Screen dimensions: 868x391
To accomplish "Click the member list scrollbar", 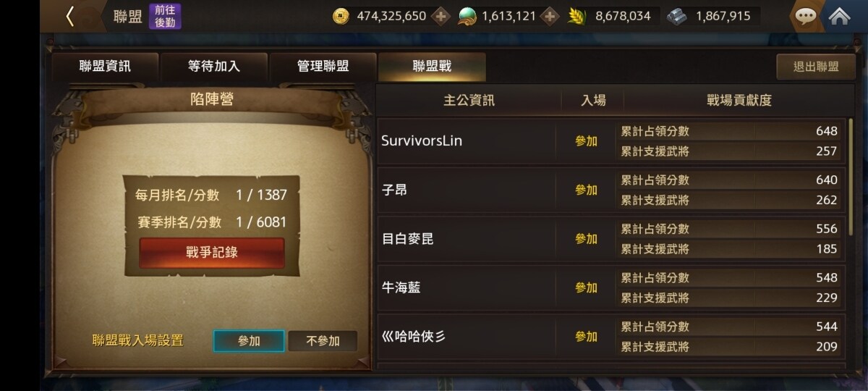I will click(x=851, y=177).
